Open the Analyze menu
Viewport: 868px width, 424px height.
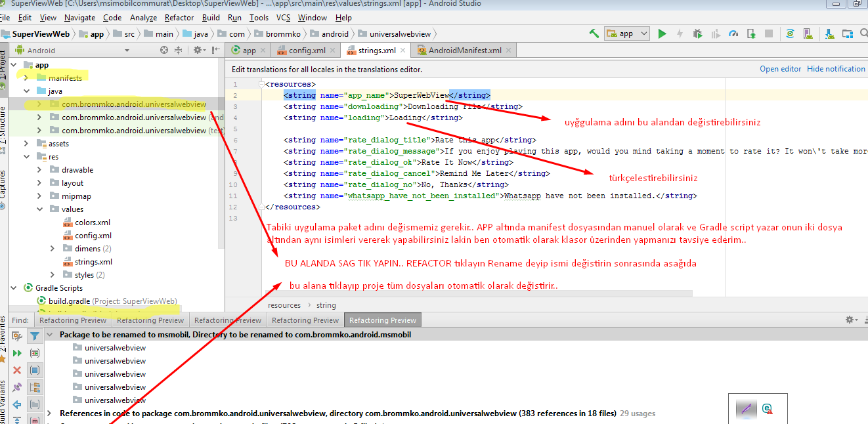point(143,18)
